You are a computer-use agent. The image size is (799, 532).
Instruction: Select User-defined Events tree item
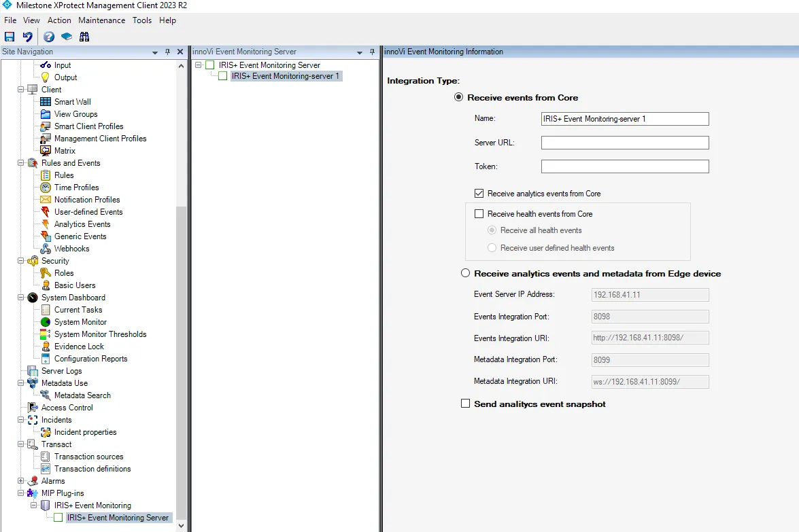point(88,212)
